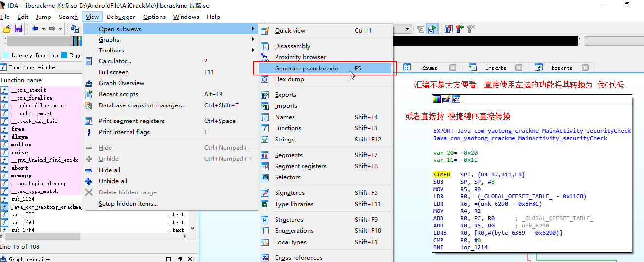This screenshot has width=644, height=262.
Task: Open Proximity browser subview
Action: (325, 57)
